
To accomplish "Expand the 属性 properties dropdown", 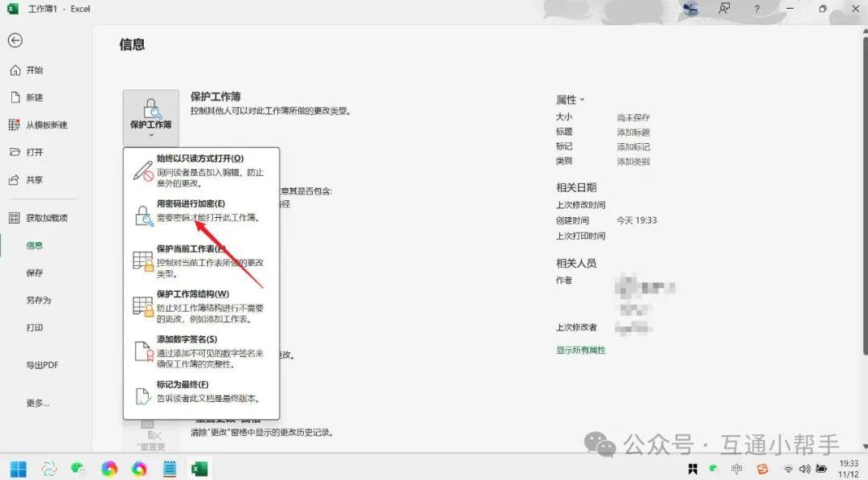I will pos(571,99).
